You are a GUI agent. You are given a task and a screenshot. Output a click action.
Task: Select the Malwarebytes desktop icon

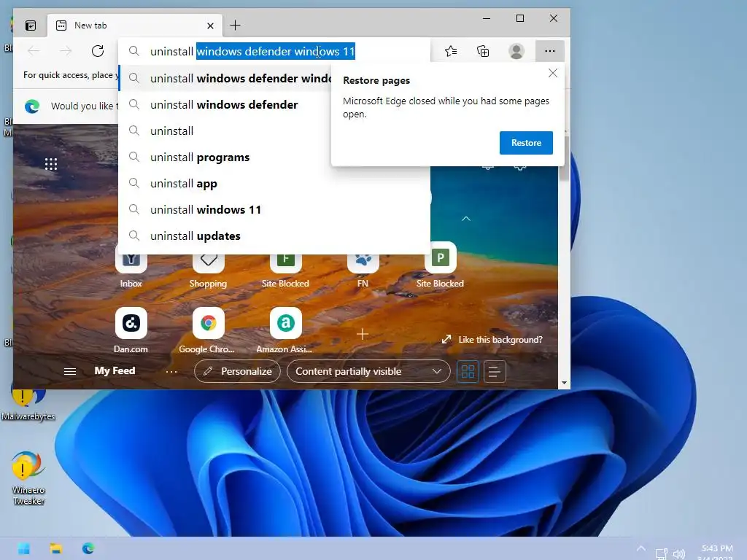click(x=28, y=404)
